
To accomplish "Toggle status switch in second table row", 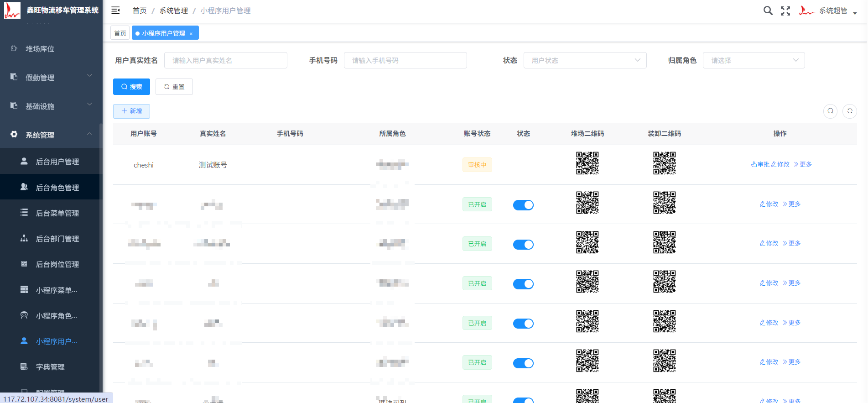I will click(523, 205).
